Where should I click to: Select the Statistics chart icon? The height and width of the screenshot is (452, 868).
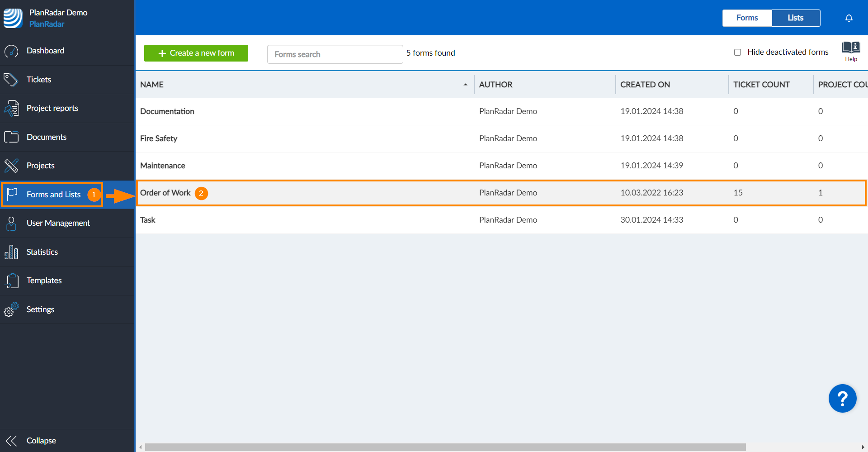[x=11, y=252]
